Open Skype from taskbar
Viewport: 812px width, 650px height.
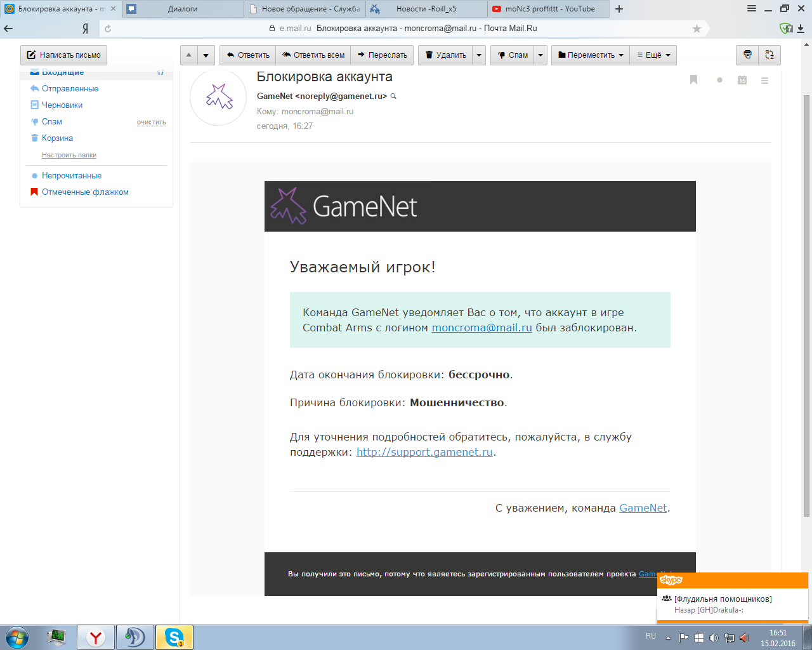click(174, 637)
